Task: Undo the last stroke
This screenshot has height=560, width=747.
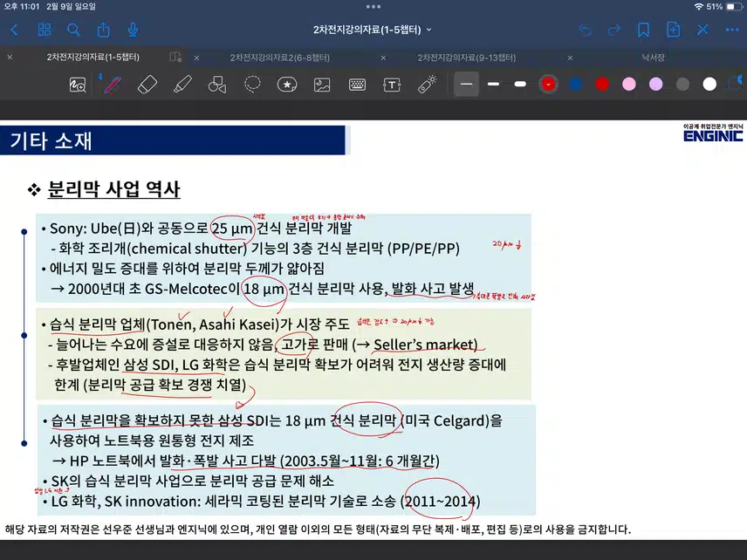Action: point(586,30)
